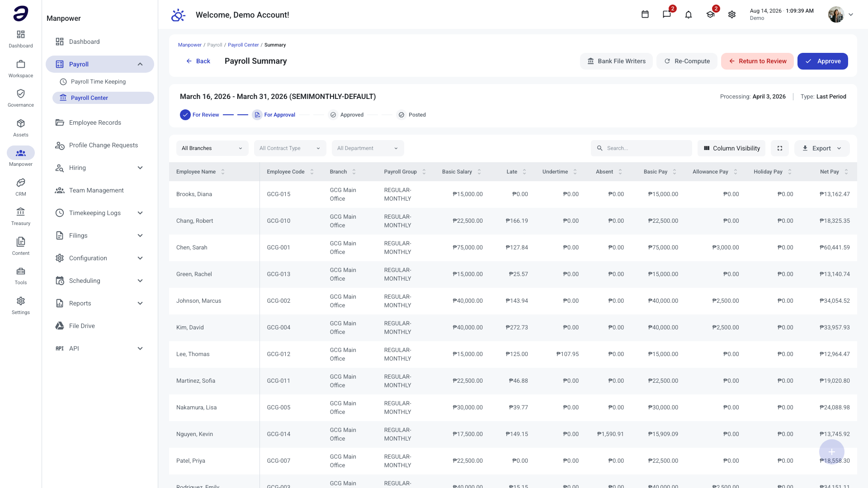Select Payroll Center menu item

(103, 98)
